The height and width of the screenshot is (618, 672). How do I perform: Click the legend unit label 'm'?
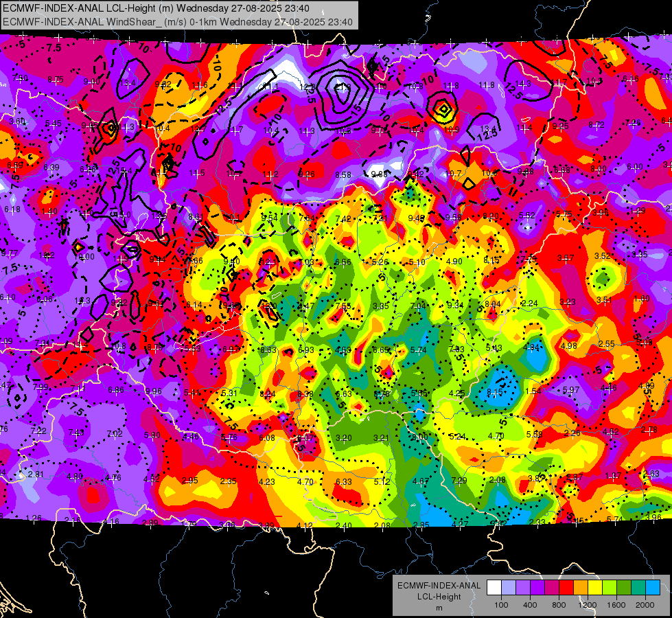pos(439,608)
